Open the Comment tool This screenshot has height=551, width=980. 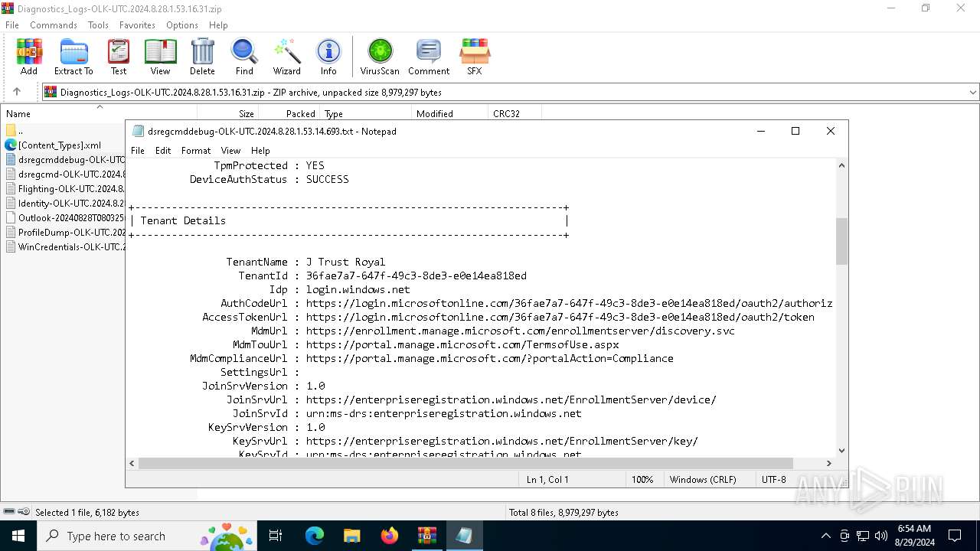tap(429, 57)
